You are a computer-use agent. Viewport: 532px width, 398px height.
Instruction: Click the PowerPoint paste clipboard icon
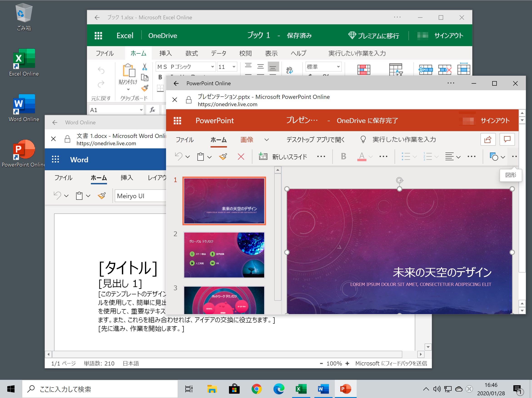tap(201, 157)
